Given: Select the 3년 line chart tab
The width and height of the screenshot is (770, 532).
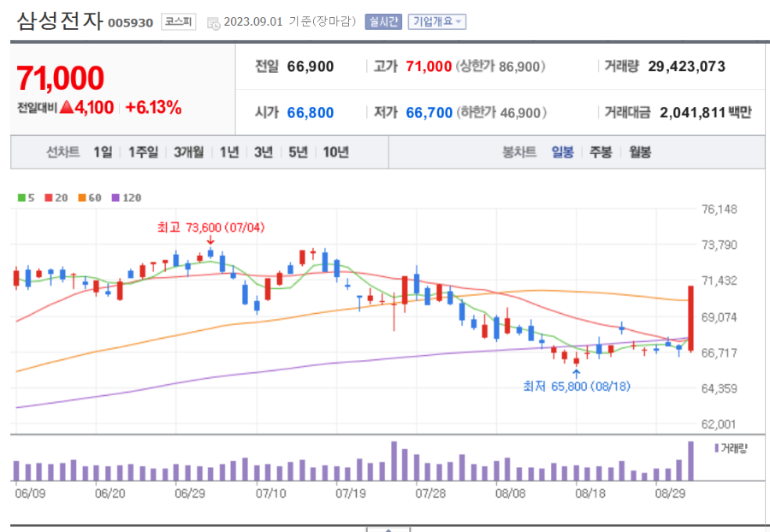Looking at the screenshot, I should pos(264,152).
